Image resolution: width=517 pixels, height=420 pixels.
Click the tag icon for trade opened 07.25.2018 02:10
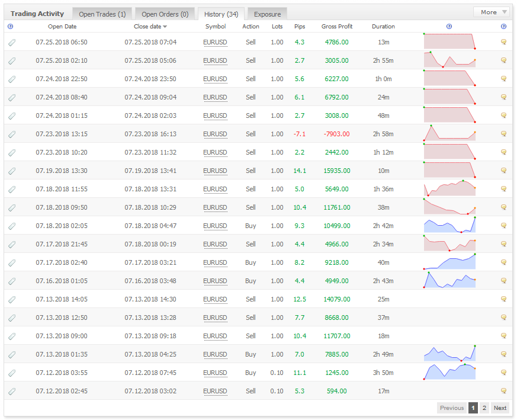click(12, 60)
